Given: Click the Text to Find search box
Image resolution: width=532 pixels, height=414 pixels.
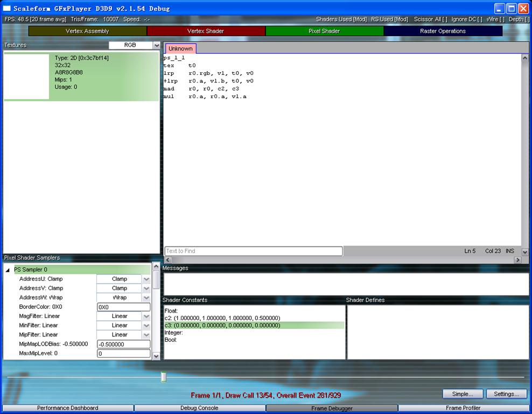Looking at the screenshot, I should click(x=254, y=251).
